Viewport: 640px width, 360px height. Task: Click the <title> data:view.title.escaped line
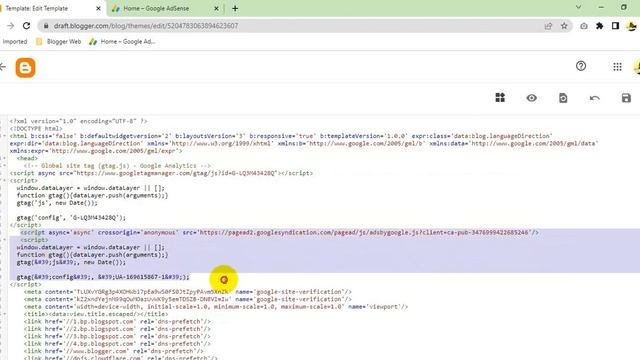pyautogui.click(x=96, y=314)
